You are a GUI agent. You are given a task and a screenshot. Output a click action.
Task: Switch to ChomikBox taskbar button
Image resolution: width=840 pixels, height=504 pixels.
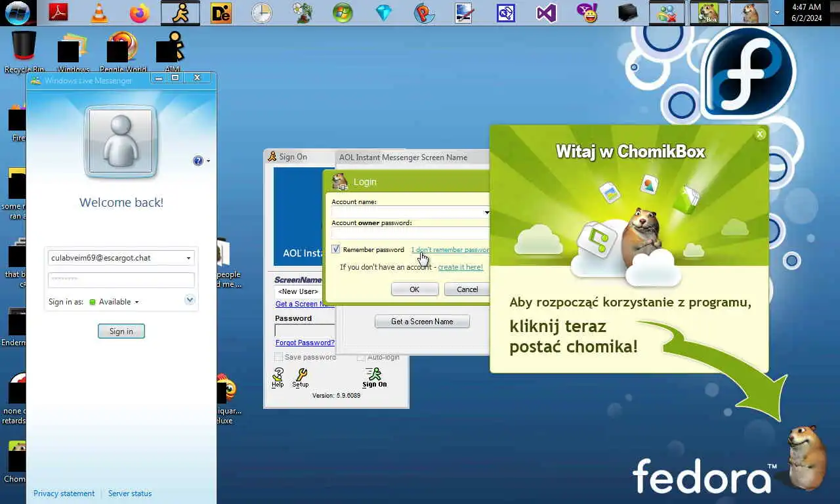click(x=709, y=12)
